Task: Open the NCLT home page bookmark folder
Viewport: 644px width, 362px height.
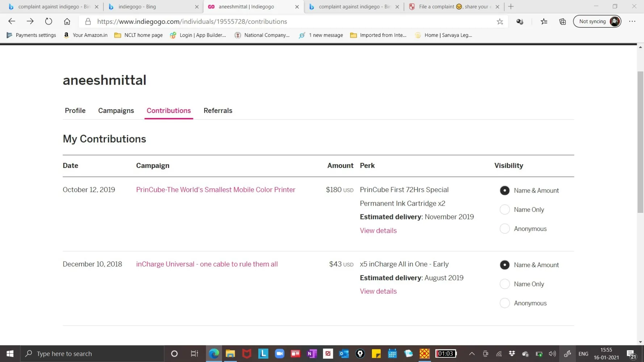Action: 138,35
